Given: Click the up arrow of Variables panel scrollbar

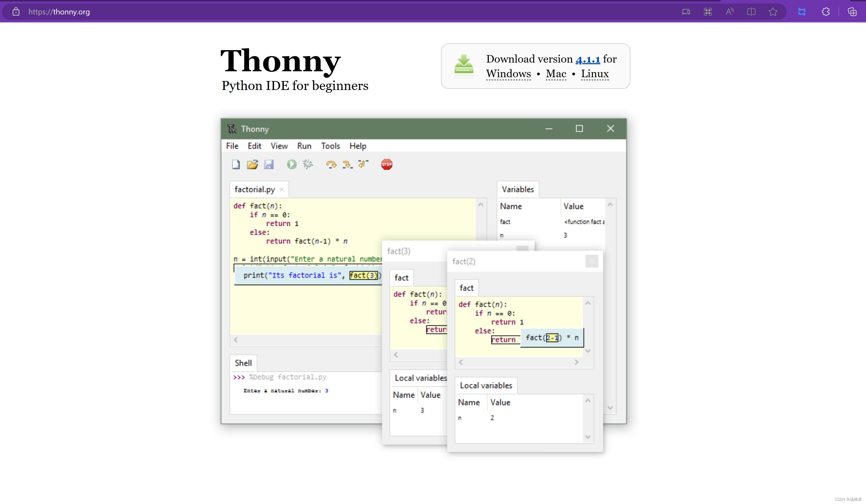Looking at the screenshot, I should point(610,205).
